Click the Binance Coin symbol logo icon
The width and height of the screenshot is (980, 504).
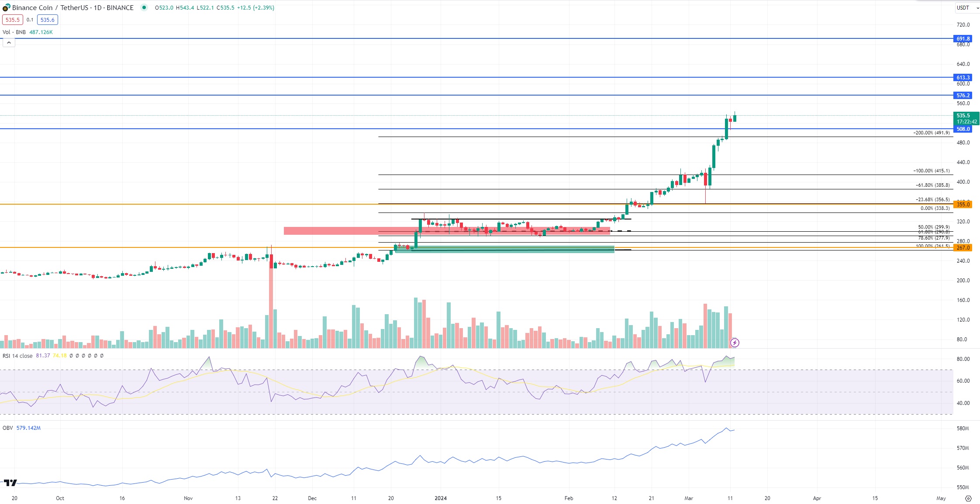6,7
